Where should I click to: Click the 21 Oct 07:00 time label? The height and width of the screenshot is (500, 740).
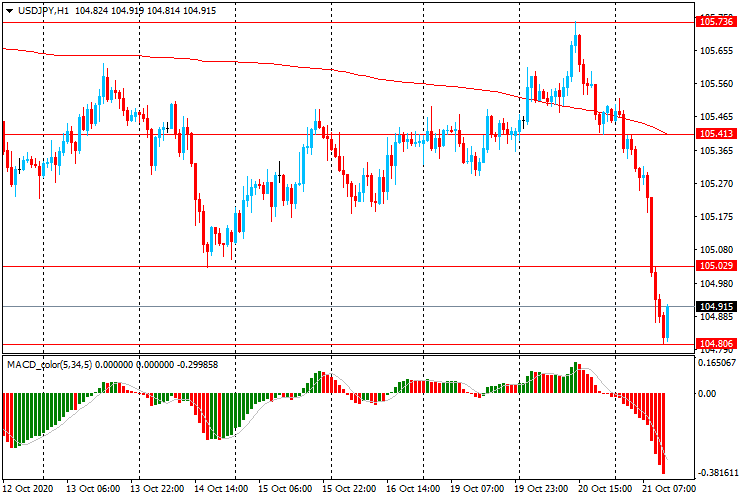point(669,488)
